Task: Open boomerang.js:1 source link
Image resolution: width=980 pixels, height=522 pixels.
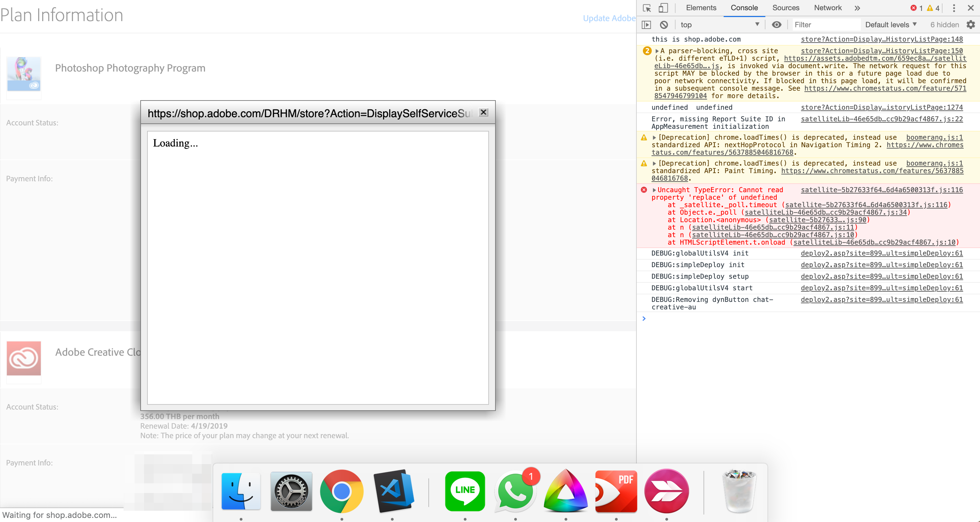Action: coord(934,137)
